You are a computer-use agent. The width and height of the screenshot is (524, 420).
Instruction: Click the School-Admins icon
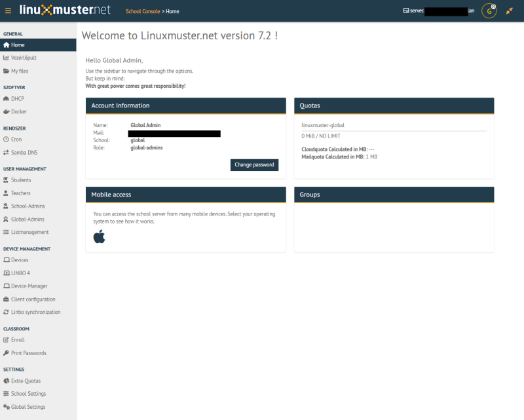click(x=6, y=206)
